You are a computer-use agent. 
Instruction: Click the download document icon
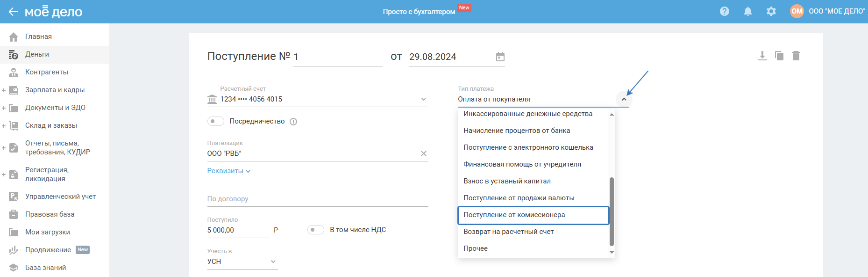coord(762,56)
